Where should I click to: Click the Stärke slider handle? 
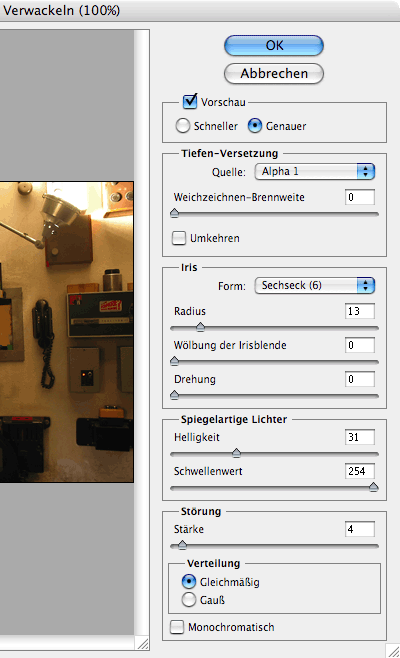click(182, 546)
